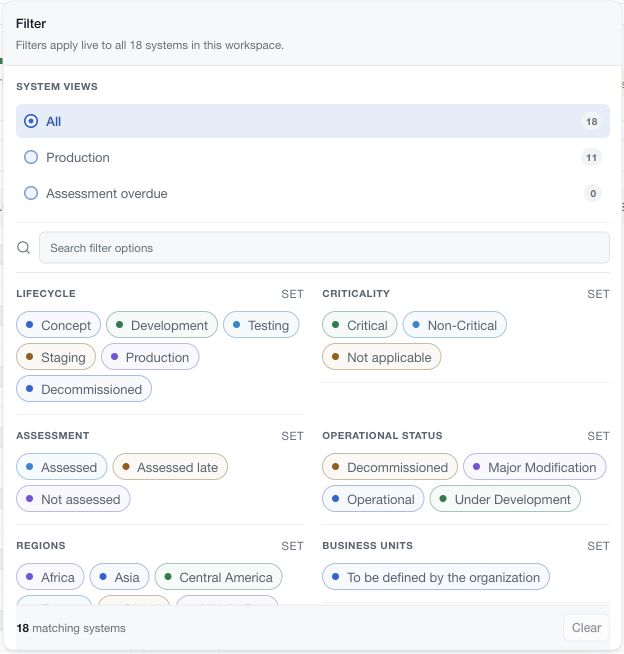Toggle the Major Modification status chip

click(535, 467)
